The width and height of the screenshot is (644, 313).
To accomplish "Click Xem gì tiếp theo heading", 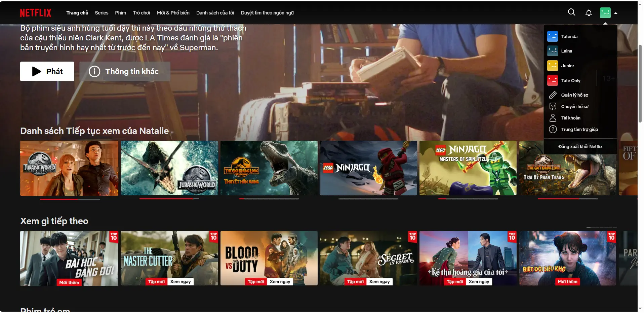I will point(54,221).
